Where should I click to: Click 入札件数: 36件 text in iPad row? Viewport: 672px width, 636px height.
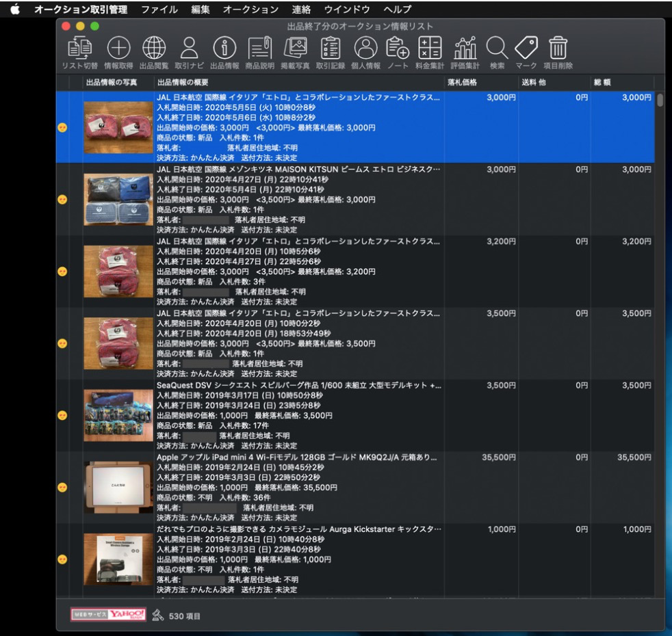(245, 498)
